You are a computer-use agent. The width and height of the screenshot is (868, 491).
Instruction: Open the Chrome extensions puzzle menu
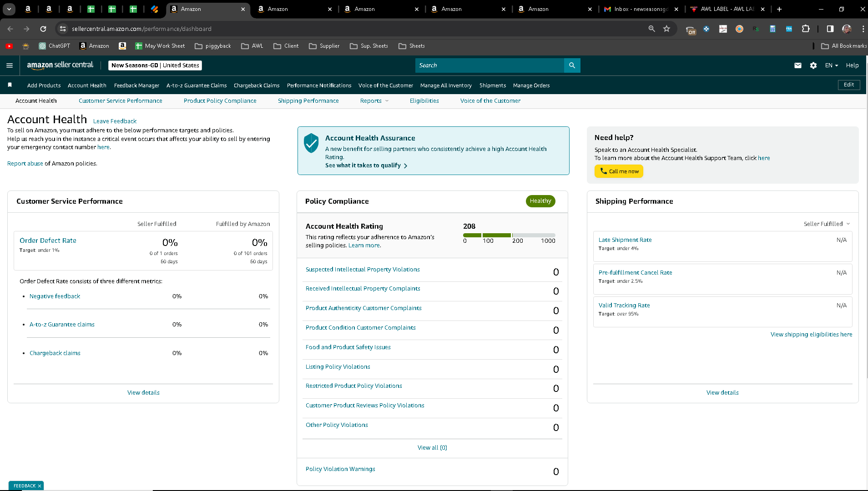(x=806, y=29)
